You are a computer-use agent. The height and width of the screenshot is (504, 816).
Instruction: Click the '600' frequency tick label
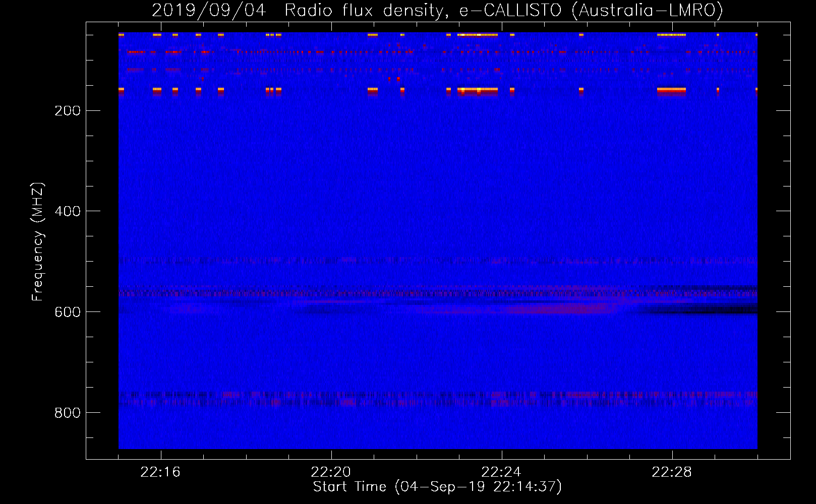point(68,312)
